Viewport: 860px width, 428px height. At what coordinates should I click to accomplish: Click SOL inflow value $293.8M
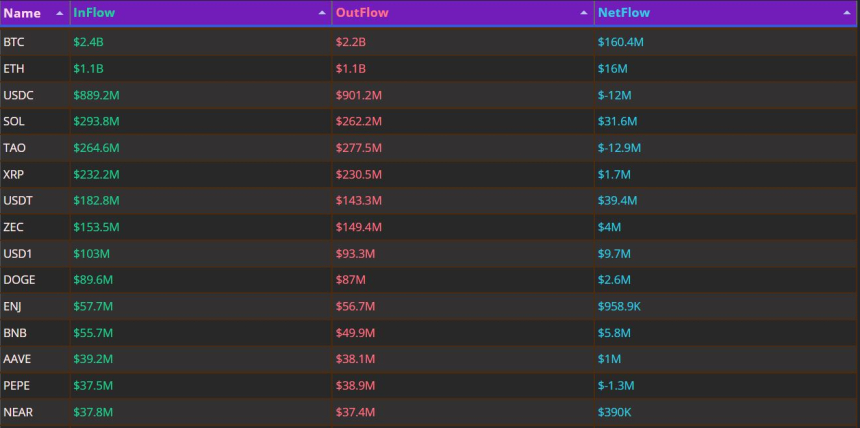pos(96,121)
